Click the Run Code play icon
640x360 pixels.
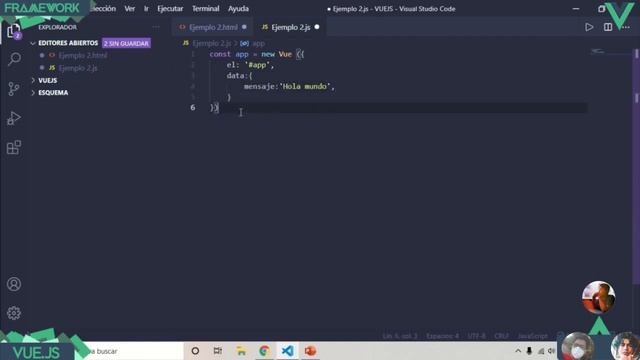pyautogui.click(x=589, y=27)
